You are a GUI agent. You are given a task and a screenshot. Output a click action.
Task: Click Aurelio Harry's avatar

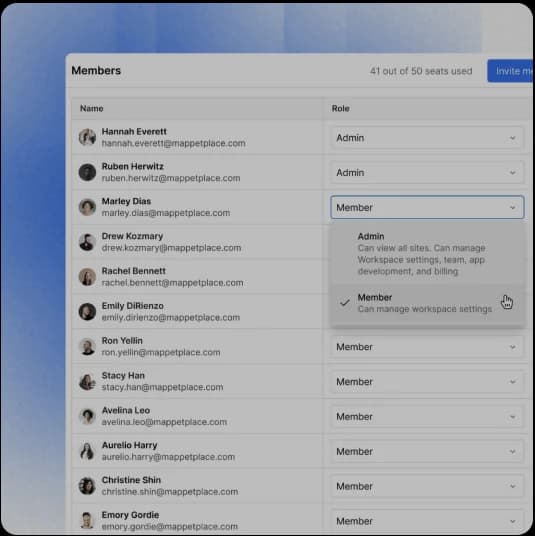(x=87, y=451)
